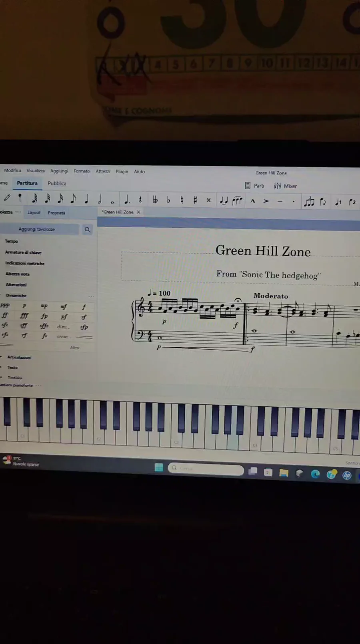Toggle note input pencil mode
The image size is (360, 644).
coord(7,198)
